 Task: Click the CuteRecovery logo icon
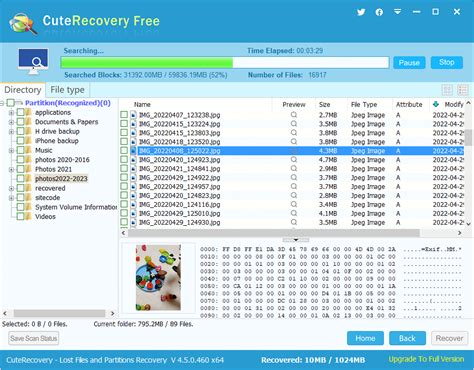point(23,23)
